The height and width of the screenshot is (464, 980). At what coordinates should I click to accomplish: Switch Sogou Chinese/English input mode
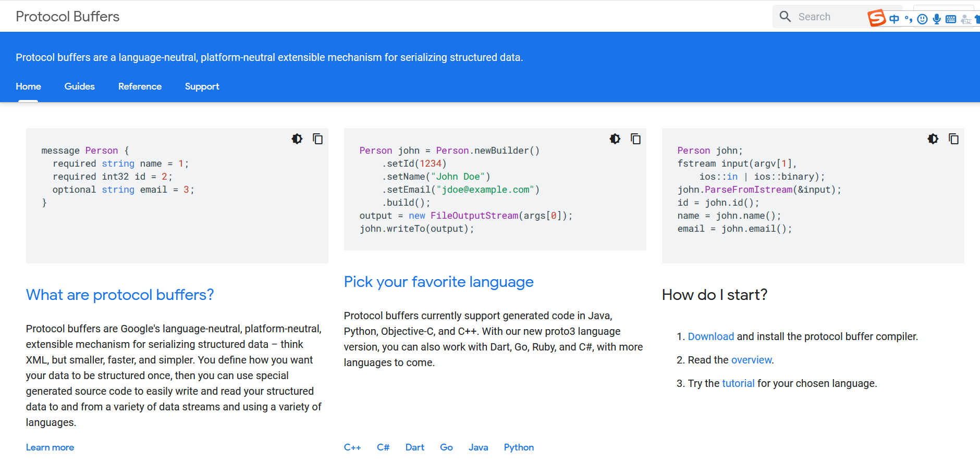pos(895,19)
